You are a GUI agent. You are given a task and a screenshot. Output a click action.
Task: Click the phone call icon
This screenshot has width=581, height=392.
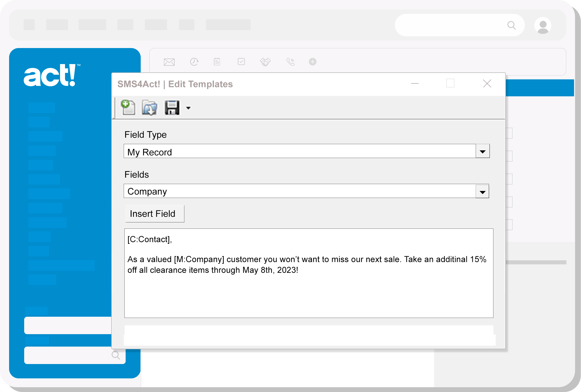click(290, 62)
